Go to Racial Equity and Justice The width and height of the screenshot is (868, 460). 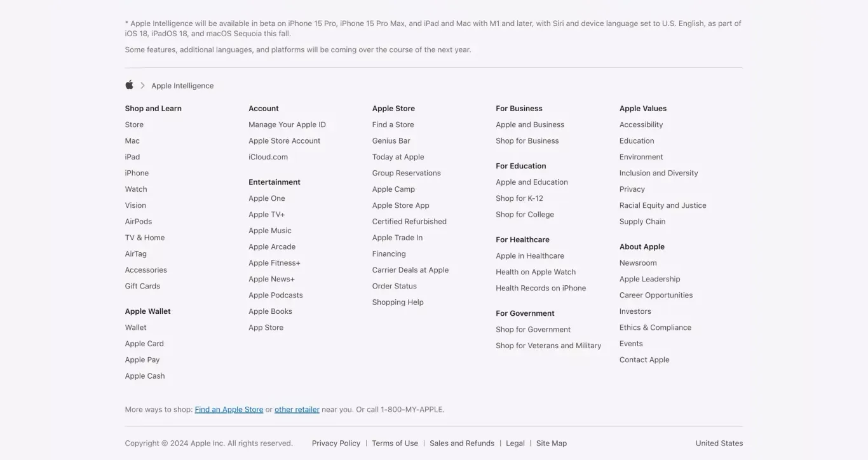click(x=663, y=205)
